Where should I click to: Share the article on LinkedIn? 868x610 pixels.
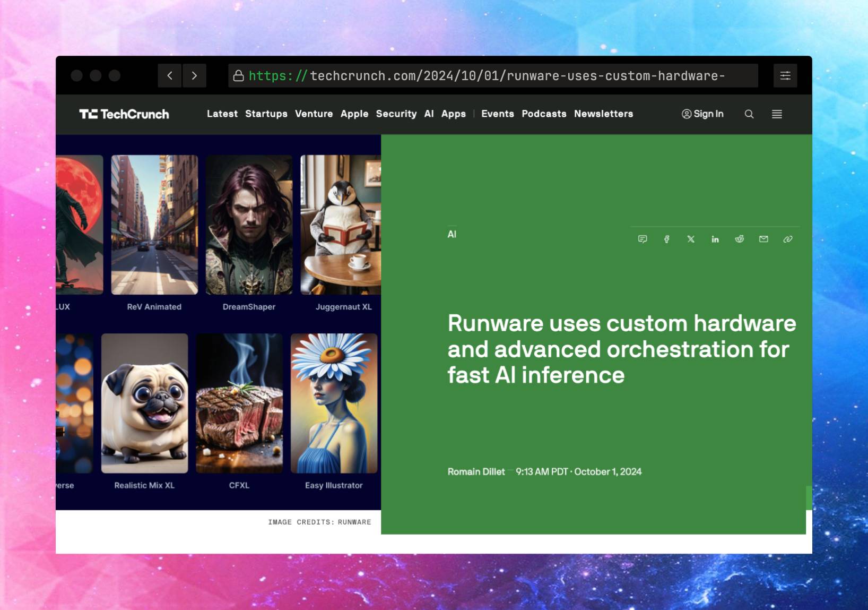(x=715, y=239)
